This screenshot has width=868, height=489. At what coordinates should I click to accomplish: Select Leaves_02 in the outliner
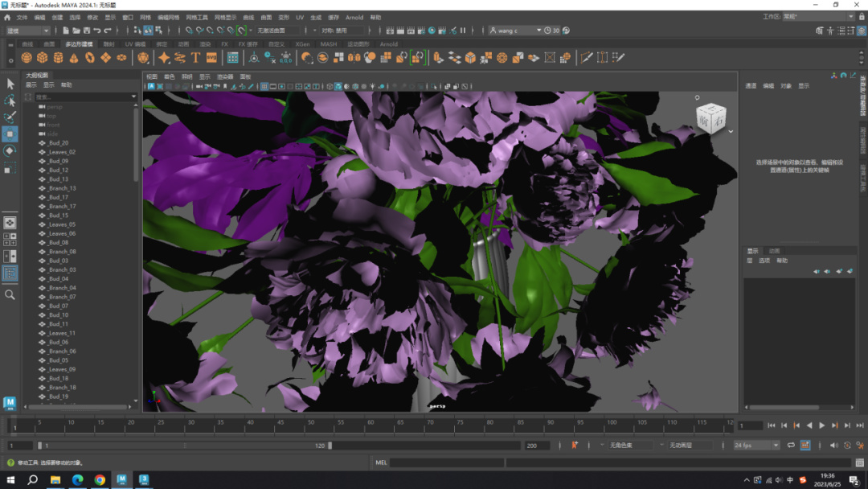62,152
